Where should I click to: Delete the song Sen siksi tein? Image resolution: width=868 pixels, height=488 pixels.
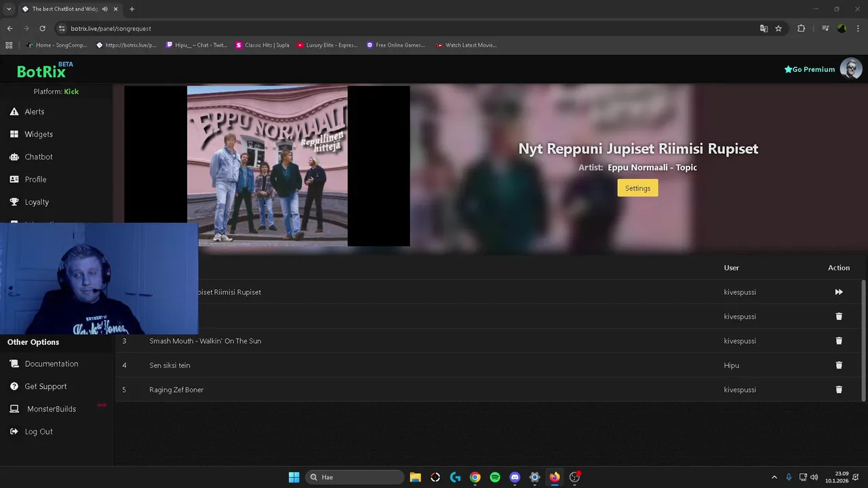point(839,365)
